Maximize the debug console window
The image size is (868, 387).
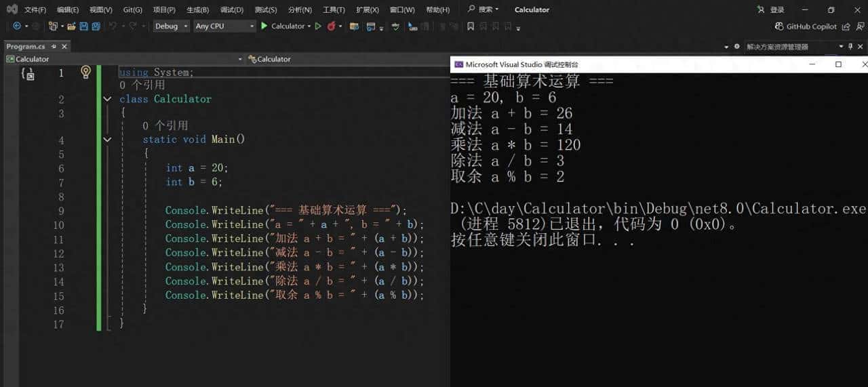click(838, 64)
